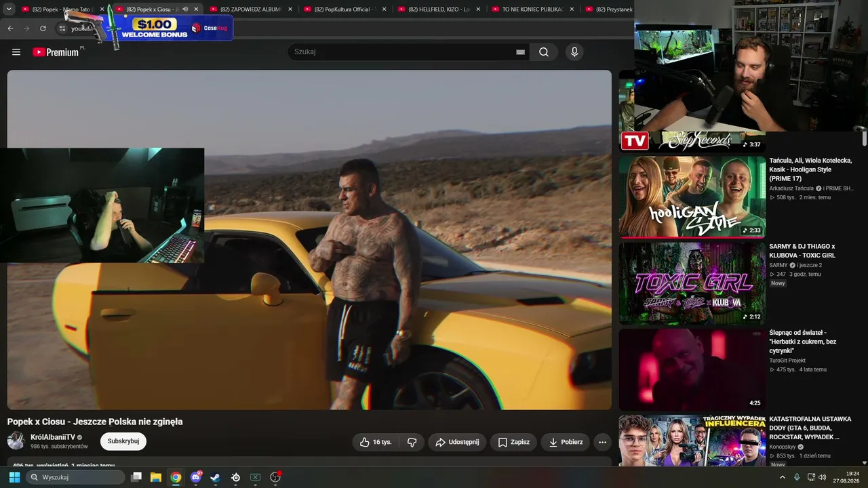
Task: Switch to the 'ZAPOWIEDZ ALBUM' tab
Action: click(251, 9)
